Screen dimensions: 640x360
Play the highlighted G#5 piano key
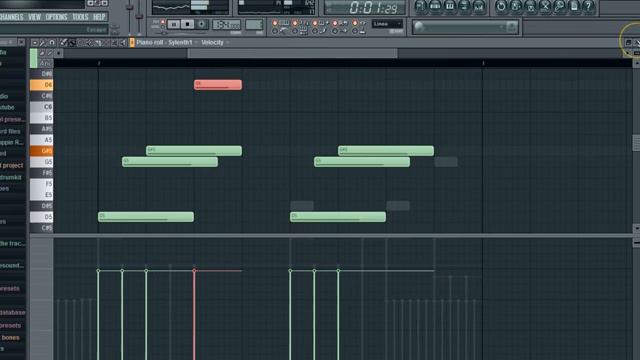coord(42,151)
